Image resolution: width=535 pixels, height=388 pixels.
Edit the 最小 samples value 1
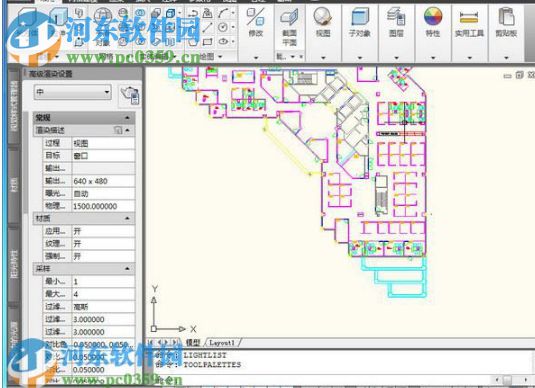pos(103,282)
